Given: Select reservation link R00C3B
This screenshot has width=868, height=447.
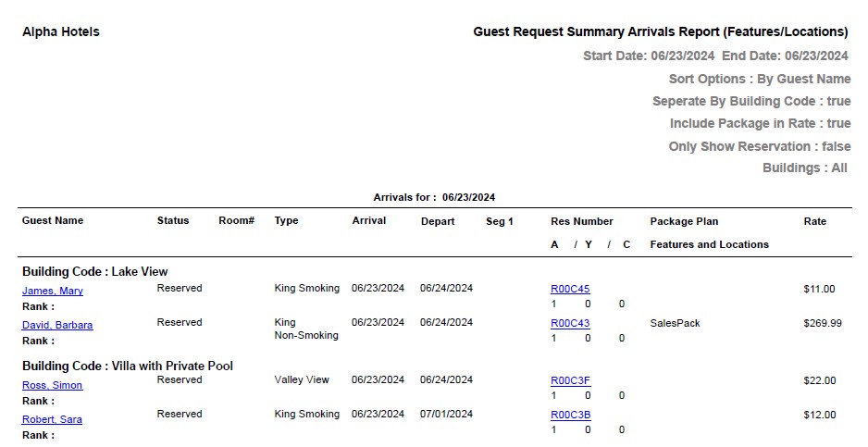Looking at the screenshot, I should tap(570, 415).
